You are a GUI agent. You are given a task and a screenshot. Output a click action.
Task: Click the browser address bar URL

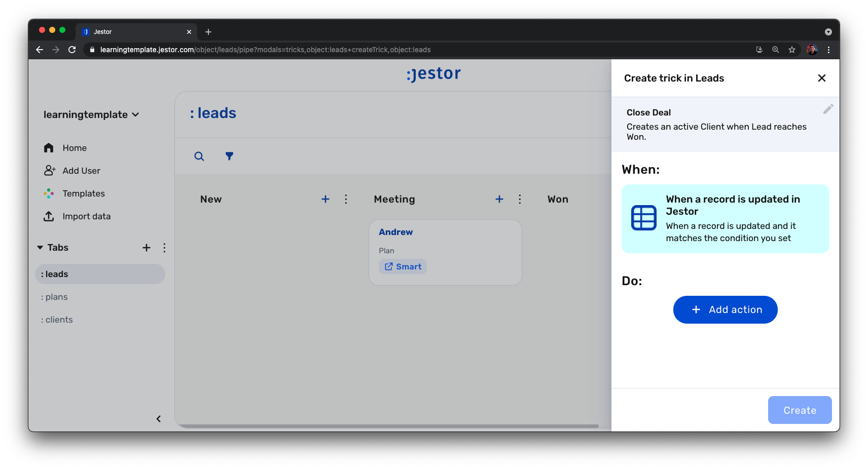tap(266, 50)
